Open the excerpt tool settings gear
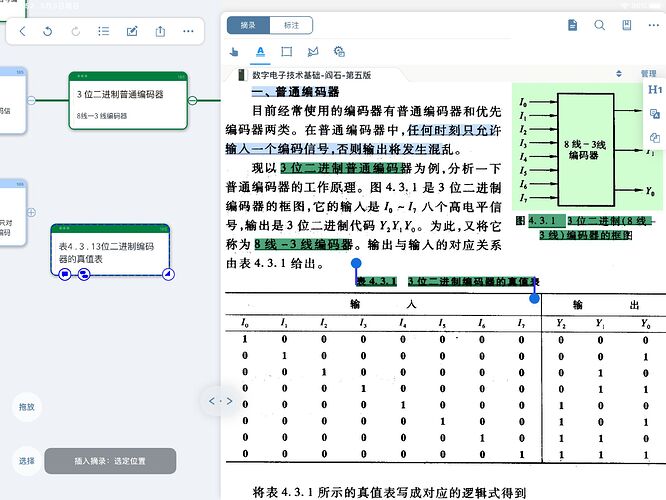The height and width of the screenshot is (500, 666). 339,52
